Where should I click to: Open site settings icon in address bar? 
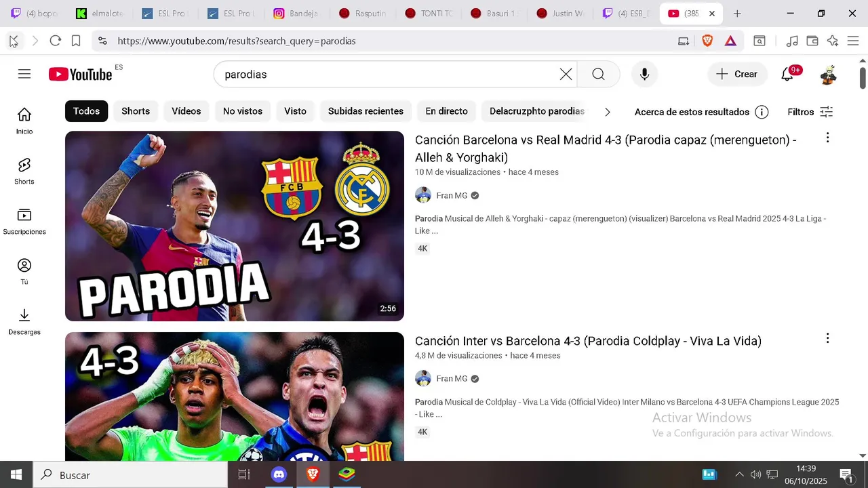(102, 41)
